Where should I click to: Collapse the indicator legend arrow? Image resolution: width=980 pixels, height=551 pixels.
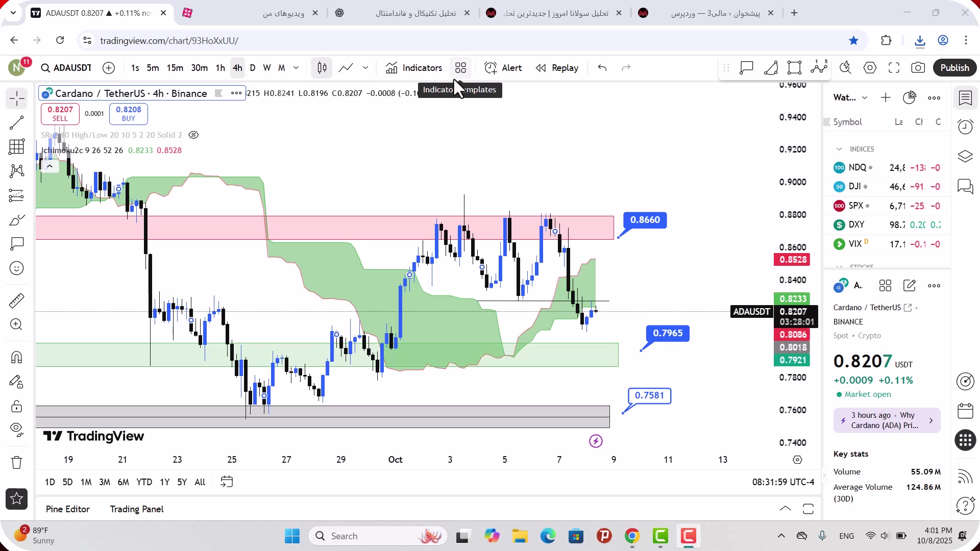(x=50, y=166)
